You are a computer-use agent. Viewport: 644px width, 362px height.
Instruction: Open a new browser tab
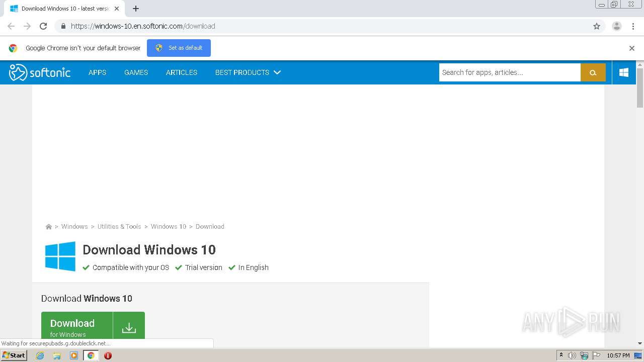click(136, 9)
